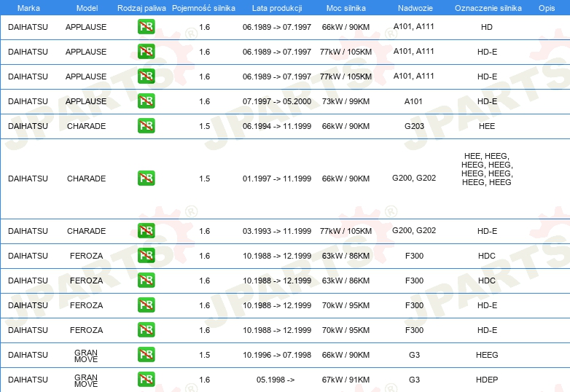Select the date range '07.1997 -> 05.2000'
Image resolution: width=570 pixels, height=392 pixels.
[277, 101]
